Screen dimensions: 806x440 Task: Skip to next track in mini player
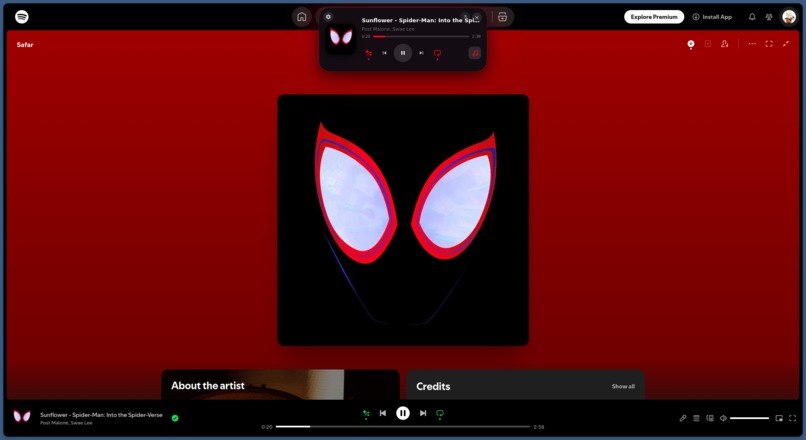point(421,53)
